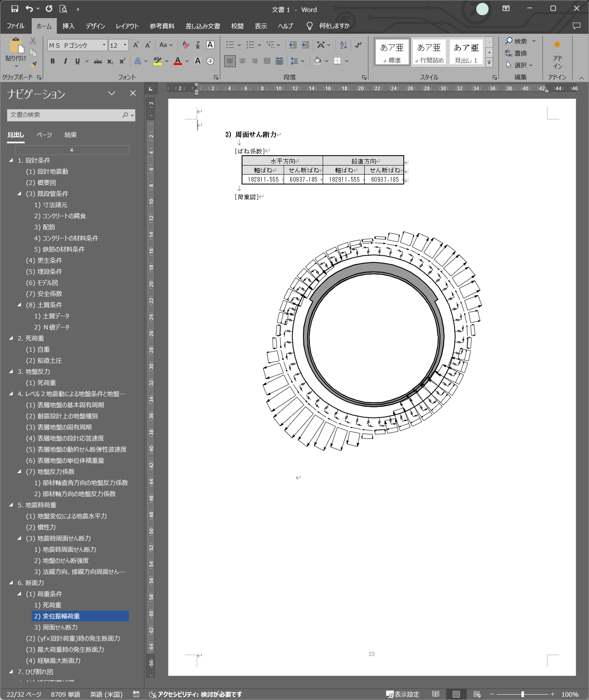This screenshot has width=589, height=700.
Task: Toggle show paragraph marks
Action: coord(359,45)
